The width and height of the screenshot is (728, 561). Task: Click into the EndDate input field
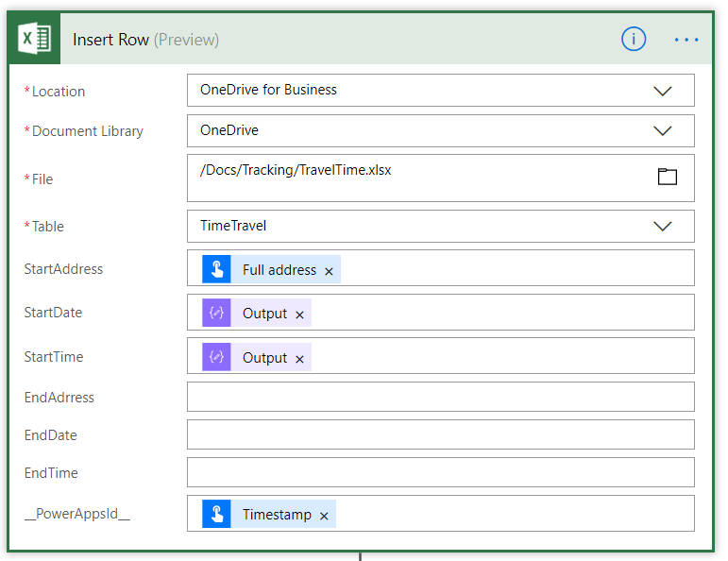coord(440,434)
